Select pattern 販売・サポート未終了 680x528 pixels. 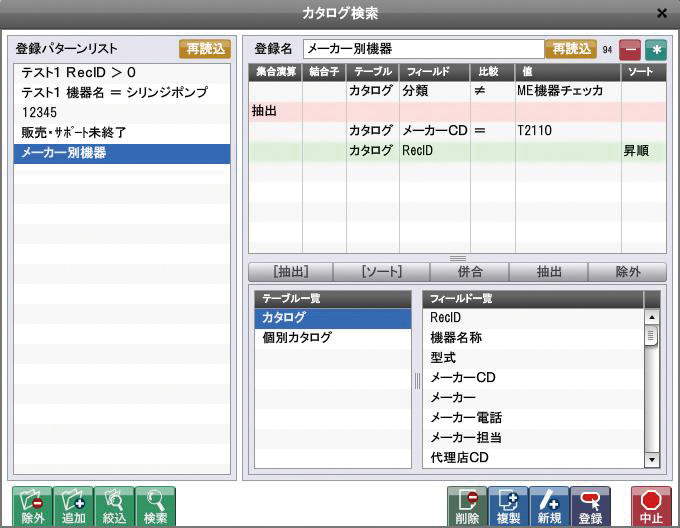(122, 133)
